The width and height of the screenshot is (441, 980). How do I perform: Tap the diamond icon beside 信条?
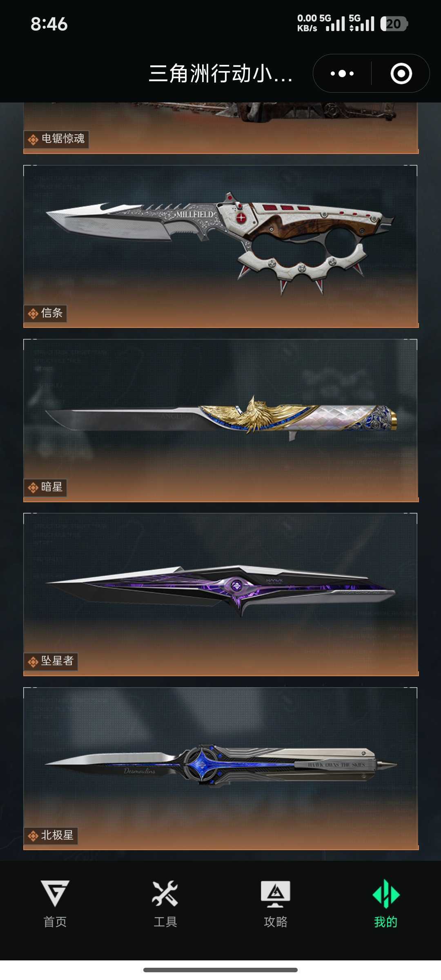pos(33,314)
